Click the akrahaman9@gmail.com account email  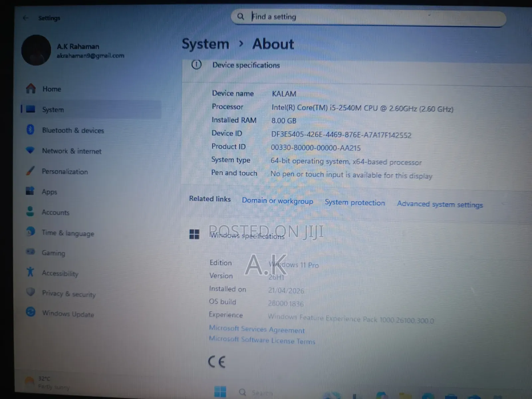pyautogui.click(x=90, y=56)
